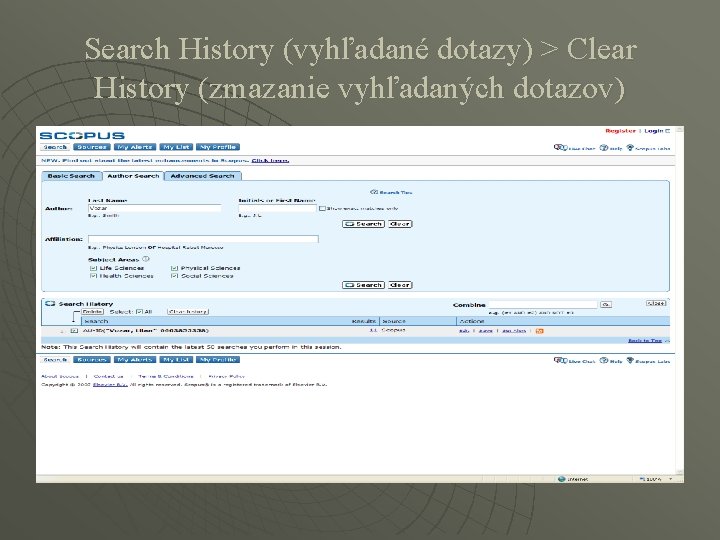Click the Clear history button

tap(188, 311)
